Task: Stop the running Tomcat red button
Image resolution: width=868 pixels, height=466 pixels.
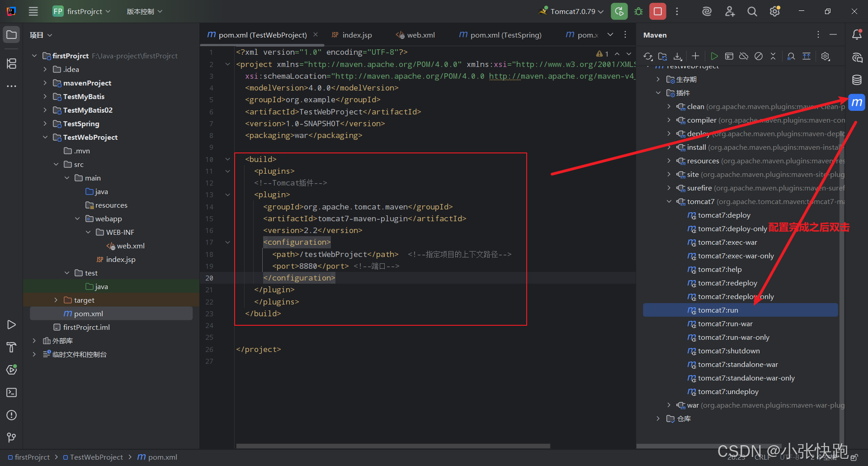Action: (x=658, y=11)
